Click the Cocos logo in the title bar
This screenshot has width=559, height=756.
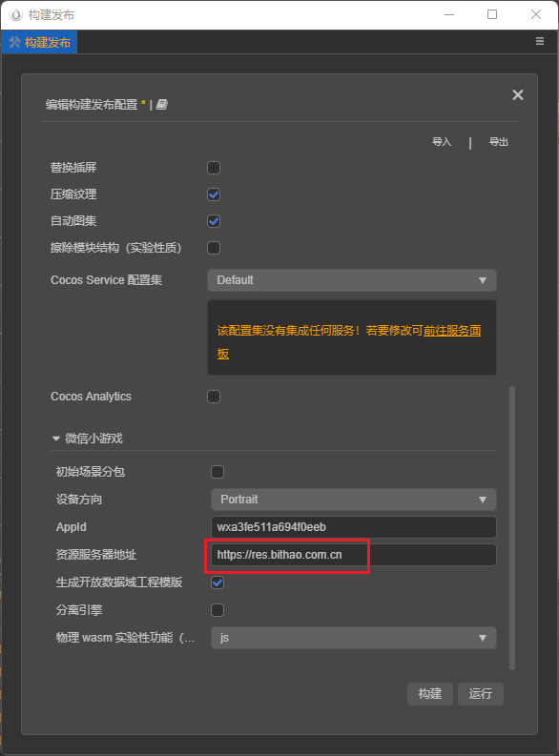pyautogui.click(x=16, y=15)
